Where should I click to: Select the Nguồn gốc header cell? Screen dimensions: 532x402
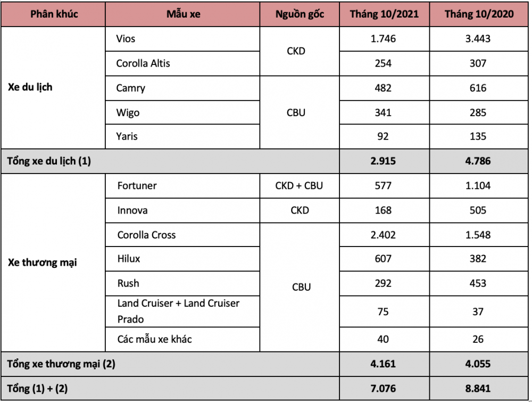click(x=300, y=14)
